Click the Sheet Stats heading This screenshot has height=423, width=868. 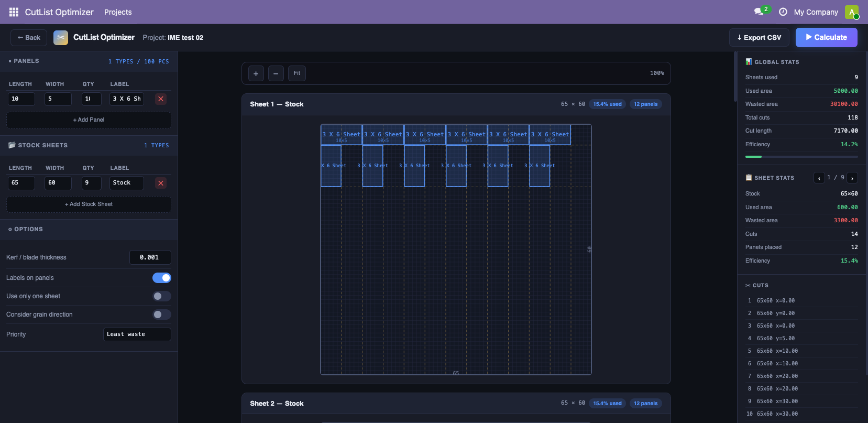click(770, 178)
